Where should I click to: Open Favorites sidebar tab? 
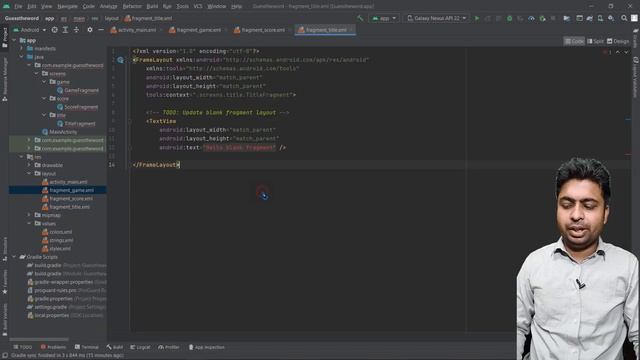point(4,282)
